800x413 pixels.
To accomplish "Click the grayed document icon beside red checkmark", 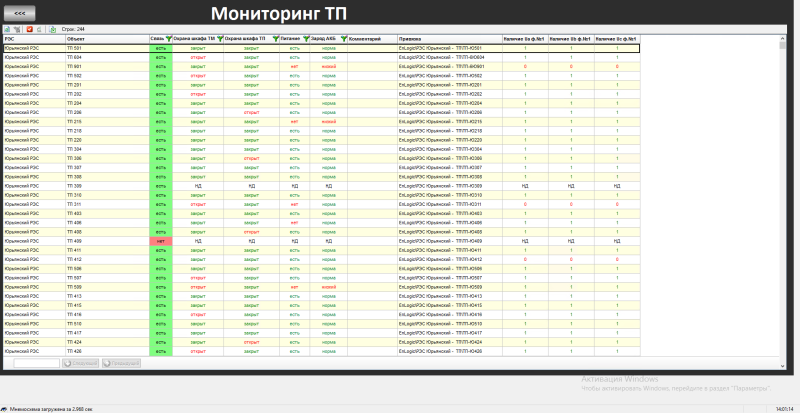I will point(39,29).
